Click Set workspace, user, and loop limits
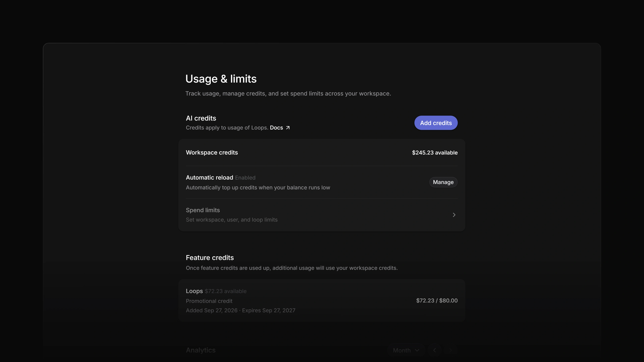The image size is (644, 362). click(231, 220)
